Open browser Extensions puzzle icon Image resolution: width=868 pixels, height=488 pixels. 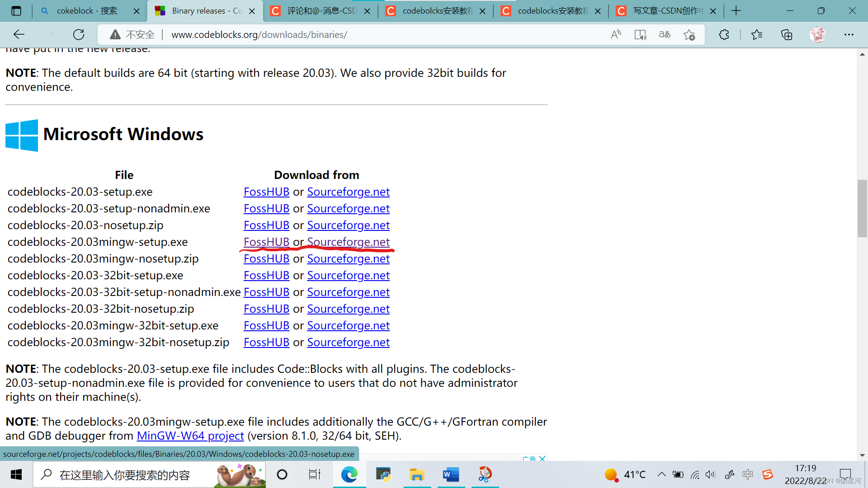(724, 34)
